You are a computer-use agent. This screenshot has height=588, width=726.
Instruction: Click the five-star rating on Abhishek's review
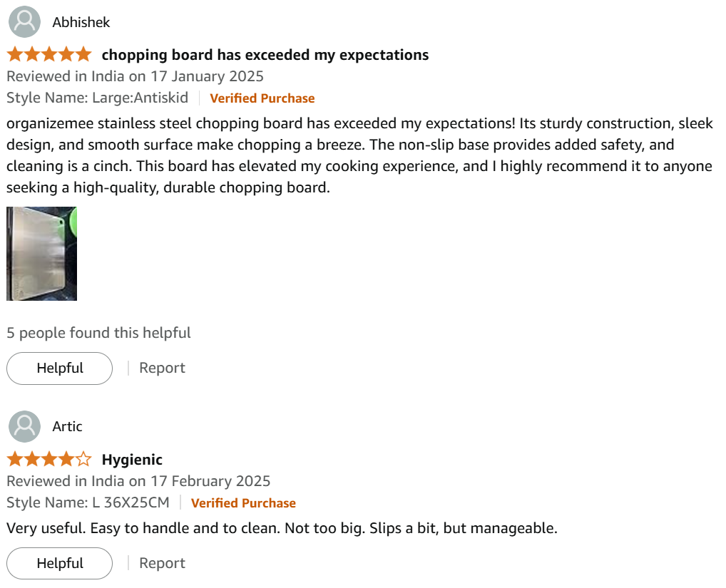point(49,55)
